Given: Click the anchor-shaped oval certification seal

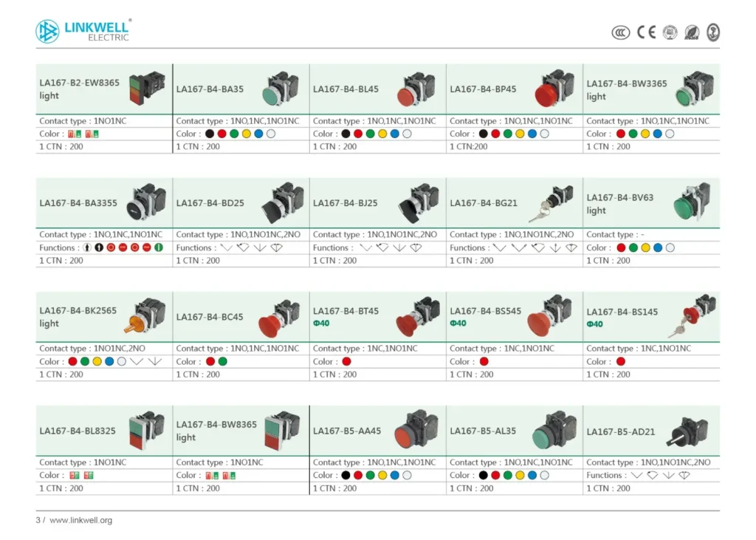Looking at the screenshot, I should pos(713,33).
